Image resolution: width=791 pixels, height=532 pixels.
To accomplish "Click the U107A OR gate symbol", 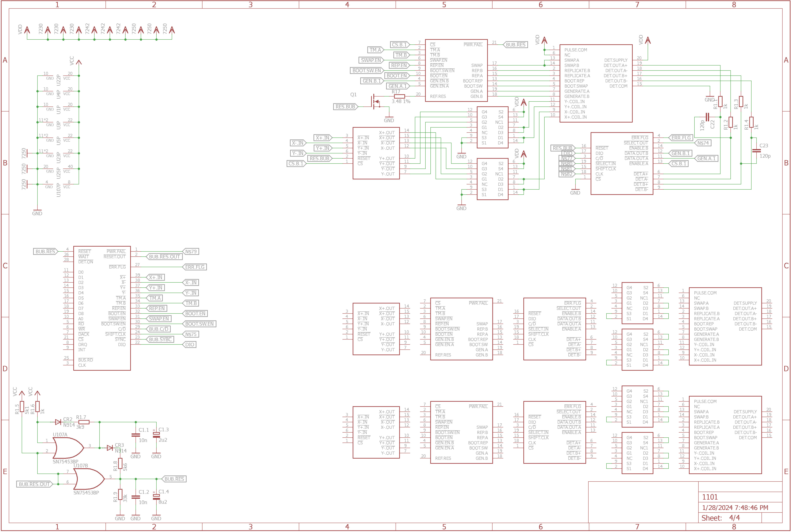I will coord(68,448).
